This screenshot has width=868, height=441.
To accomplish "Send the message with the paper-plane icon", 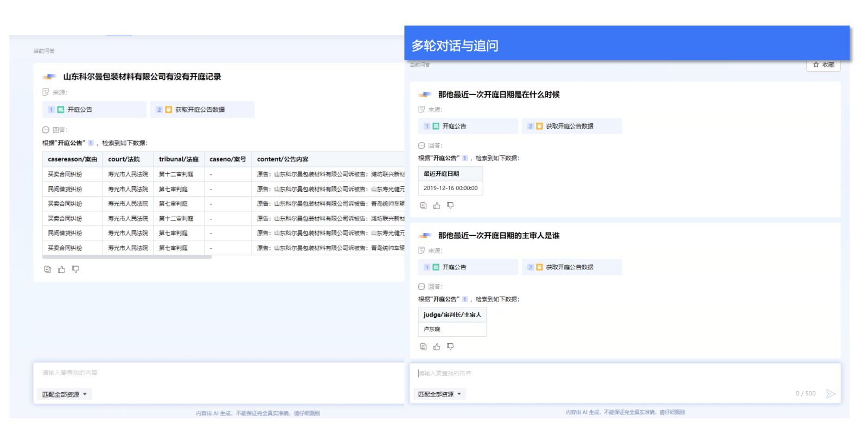I will 831,394.
